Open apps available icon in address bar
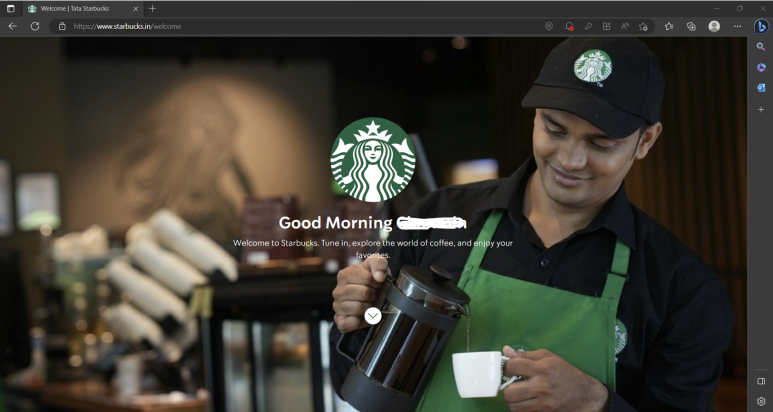The width and height of the screenshot is (773, 412). [606, 27]
